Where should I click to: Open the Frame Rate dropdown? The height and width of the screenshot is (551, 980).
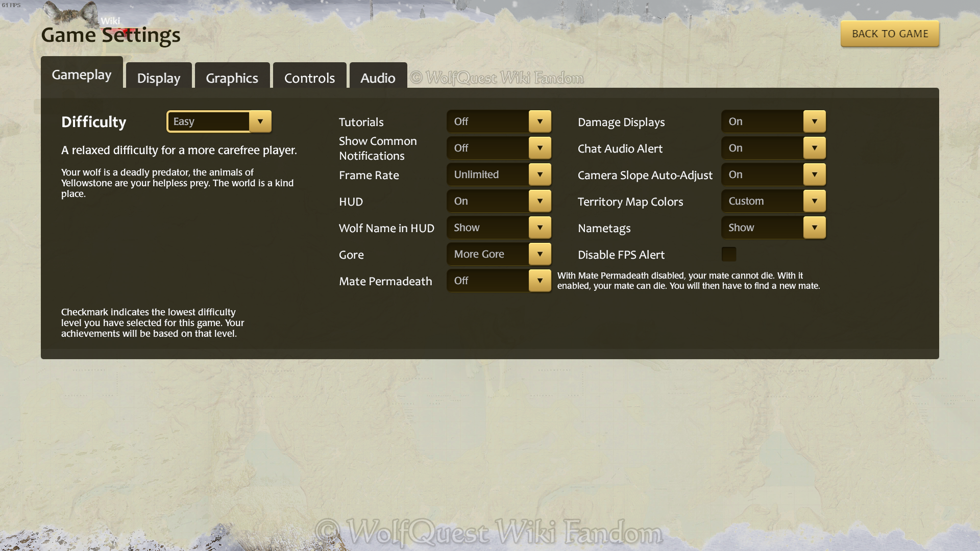coord(540,174)
